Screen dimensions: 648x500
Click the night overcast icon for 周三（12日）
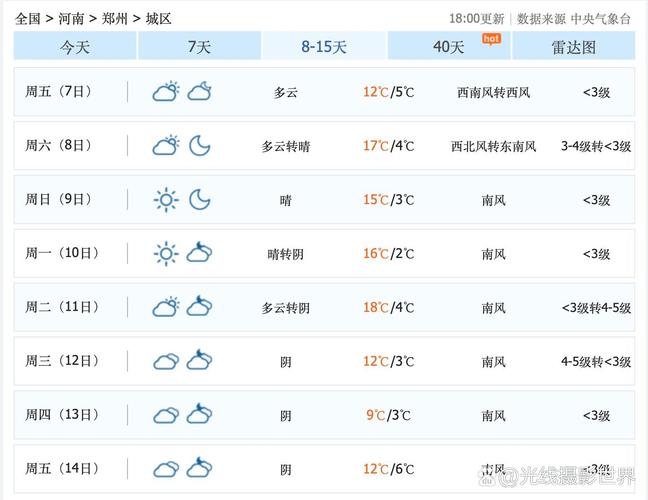pyautogui.click(x=199, y=360)
